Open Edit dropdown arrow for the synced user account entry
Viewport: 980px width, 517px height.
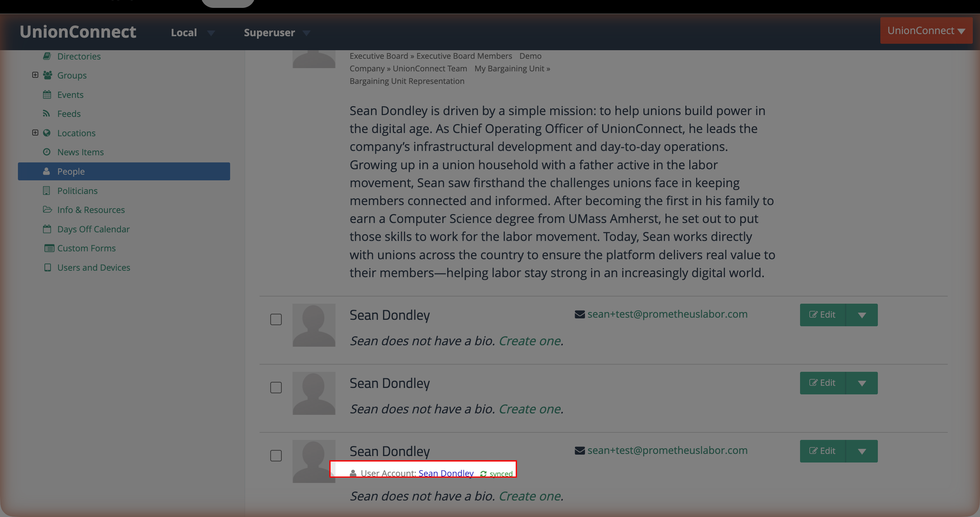(x=862, y=451)
